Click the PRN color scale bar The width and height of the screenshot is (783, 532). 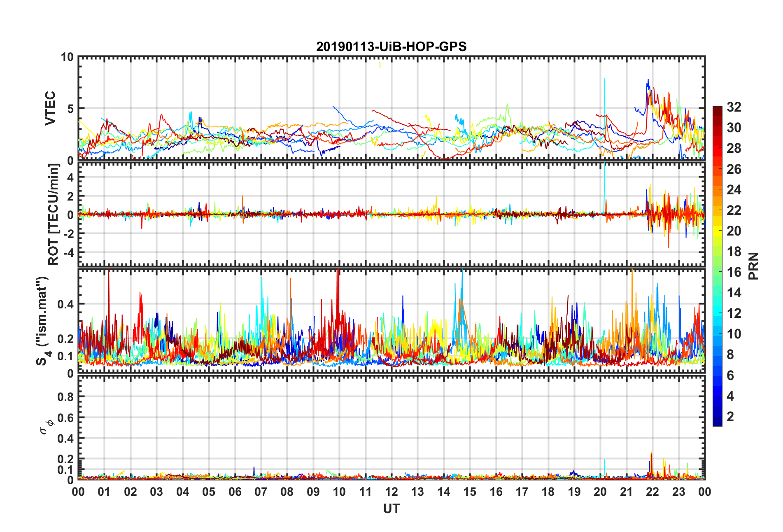pyautogui.click(x=718, y=266)
